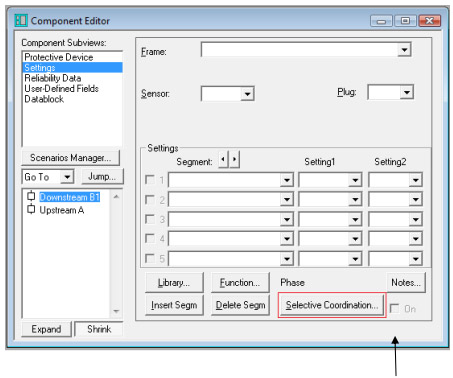Enable the segment 1 checkbox
The height and width of the screenshot is (378, 453).
(x=150, y=180)
